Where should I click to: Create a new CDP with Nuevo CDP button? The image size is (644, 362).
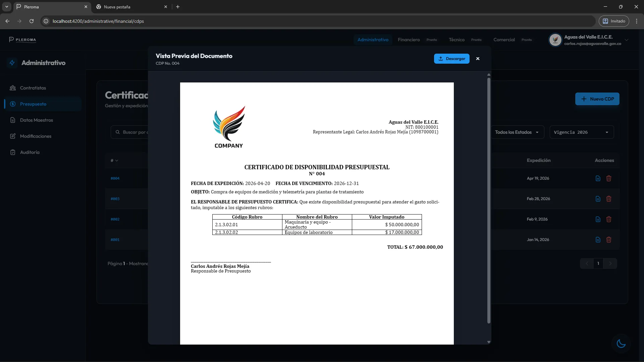click(x=597, y=99)
